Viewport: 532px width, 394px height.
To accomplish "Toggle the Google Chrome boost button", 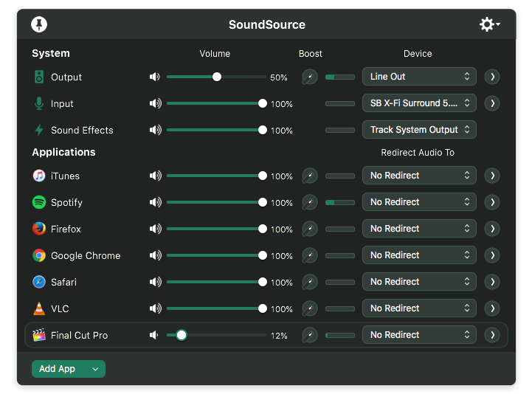I will coord(310,255).
